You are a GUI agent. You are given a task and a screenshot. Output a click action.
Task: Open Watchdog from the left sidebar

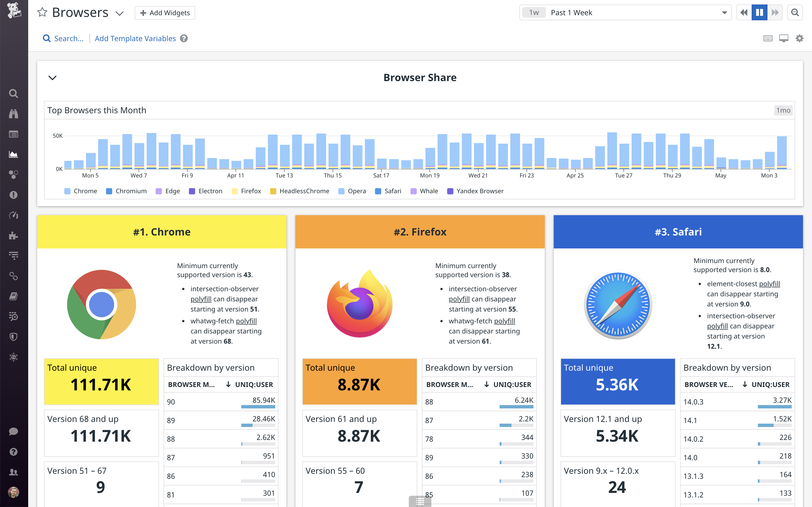[x=14, y=114]
